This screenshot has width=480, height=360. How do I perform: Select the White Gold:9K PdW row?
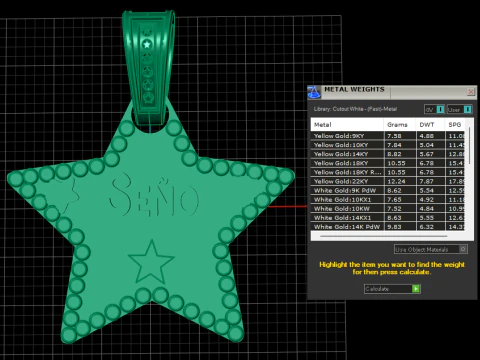pyautogui.click(x=388, y=190)
